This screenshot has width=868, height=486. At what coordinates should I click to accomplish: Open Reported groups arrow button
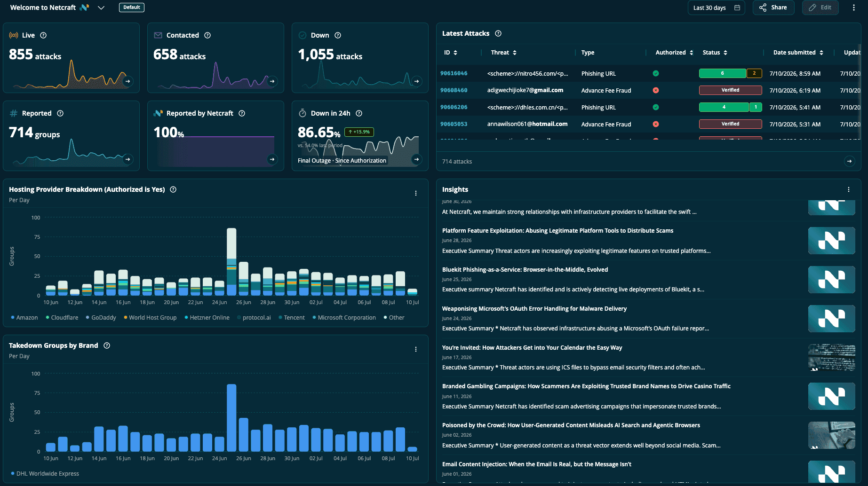pyautogui.click(x=127, y=159)
